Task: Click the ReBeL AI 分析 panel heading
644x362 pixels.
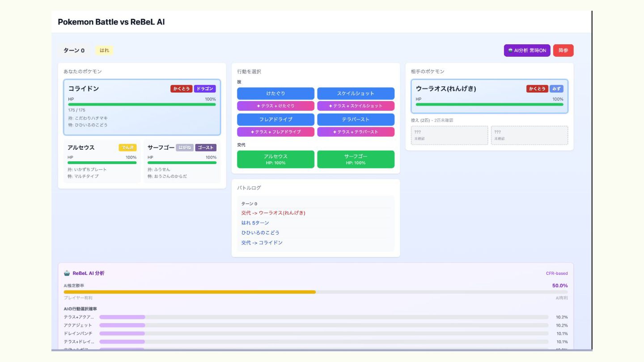Action: pyautogui.click(x=88, y=273)
